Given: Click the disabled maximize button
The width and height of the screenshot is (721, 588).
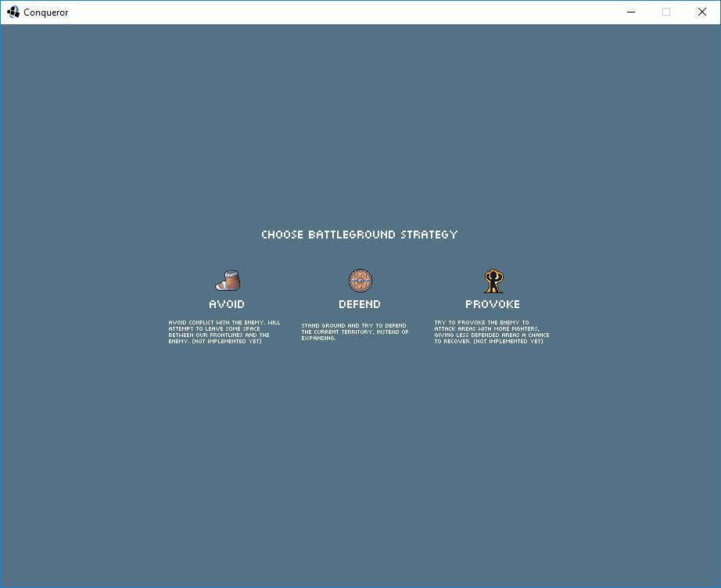Looking at the screenshot, I should [666, 12].
